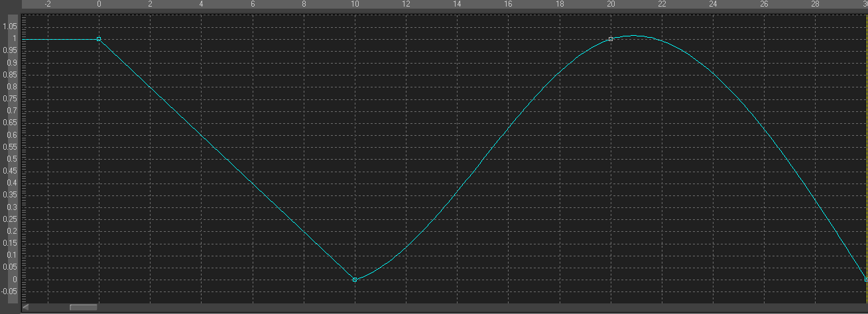This screenshot has height=314, width=868.
Task: Click frame 16 on the time ruler
Action: coord(509,4)
